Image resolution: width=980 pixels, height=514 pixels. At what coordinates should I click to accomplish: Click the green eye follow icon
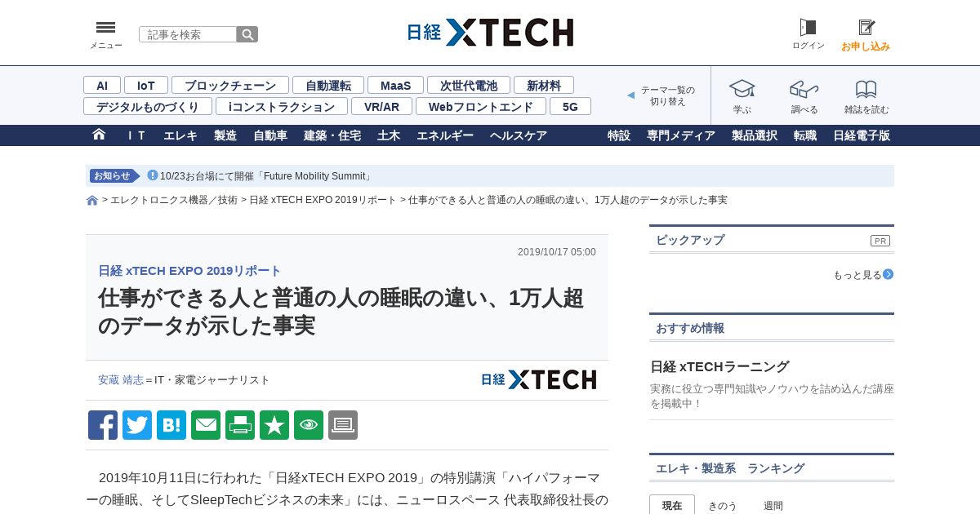pyautogui.click(x=309, y=425)
